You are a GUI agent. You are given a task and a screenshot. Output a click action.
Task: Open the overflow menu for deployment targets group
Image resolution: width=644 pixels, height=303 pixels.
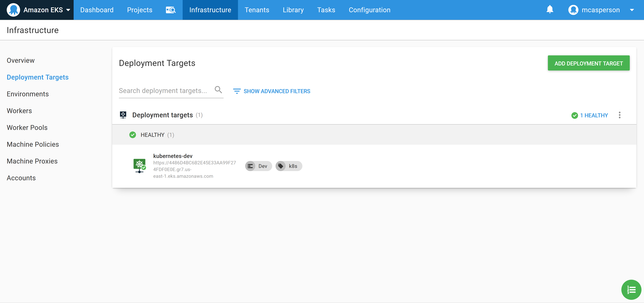pyautogui.click(x=620, y=115)
